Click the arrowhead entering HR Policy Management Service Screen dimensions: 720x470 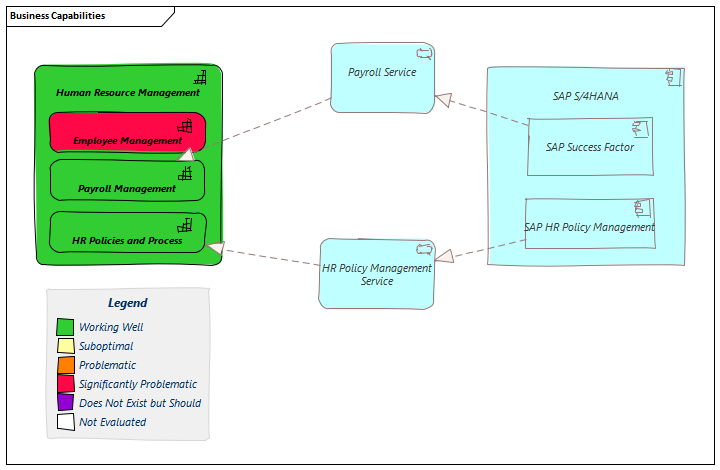(444, 256)
